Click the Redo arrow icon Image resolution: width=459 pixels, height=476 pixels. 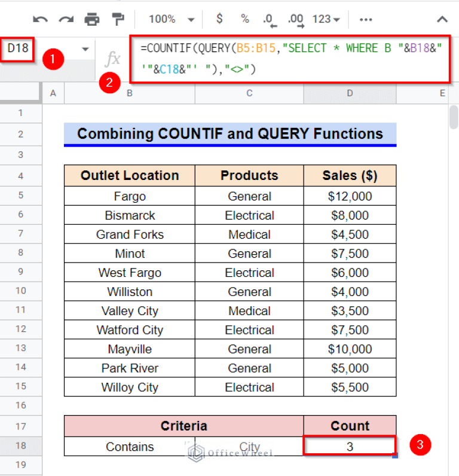point(66,19)
